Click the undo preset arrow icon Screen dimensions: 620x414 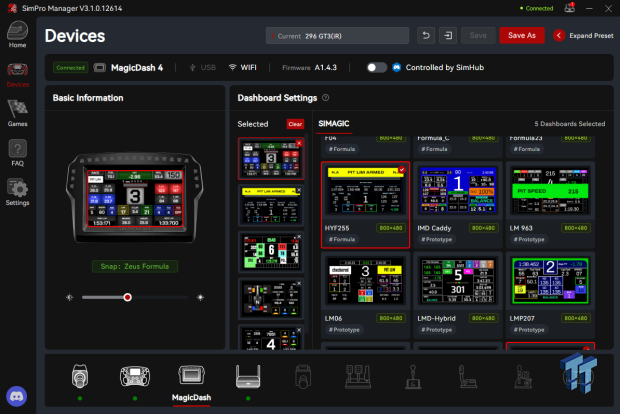[x=426, y=36]
